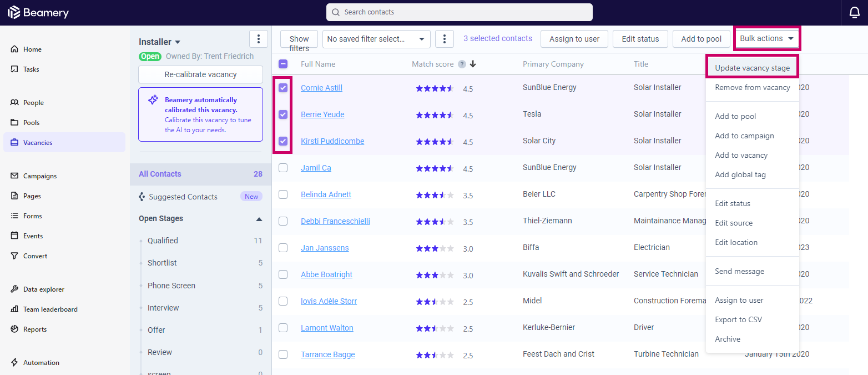Sort by Match score arrow
The image size is (868, 375).
tap(473, 64)
